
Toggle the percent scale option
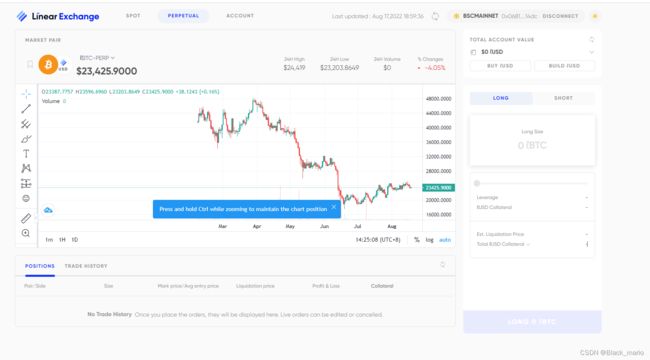[x=417, y=240]
